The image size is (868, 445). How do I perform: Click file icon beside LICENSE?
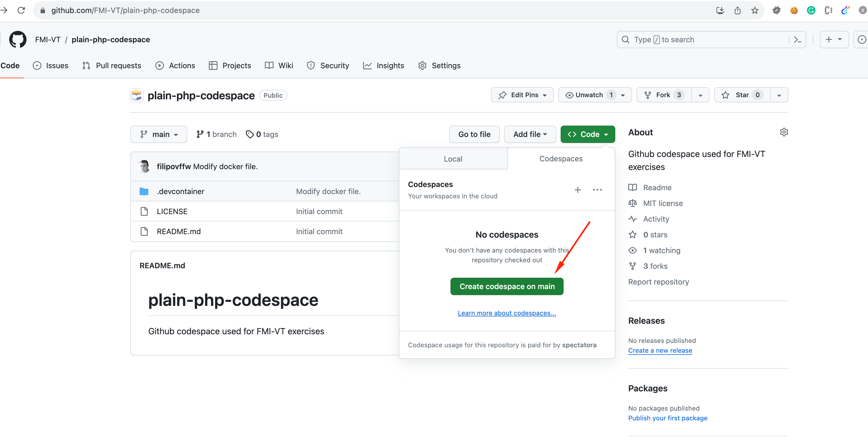point(144,211)
